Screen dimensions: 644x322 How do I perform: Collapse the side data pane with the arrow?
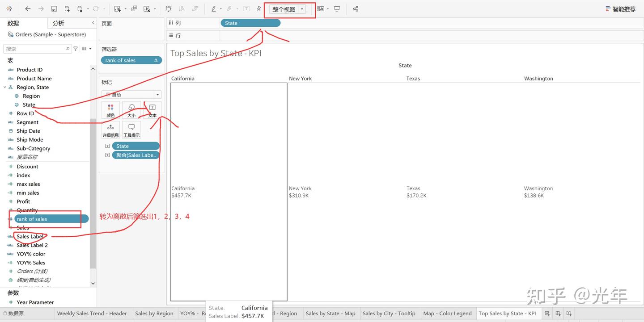point(93,23)
